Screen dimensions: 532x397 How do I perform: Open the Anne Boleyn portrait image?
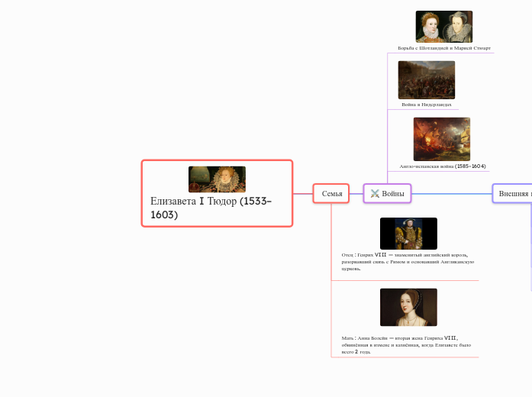tap(408, 307)
